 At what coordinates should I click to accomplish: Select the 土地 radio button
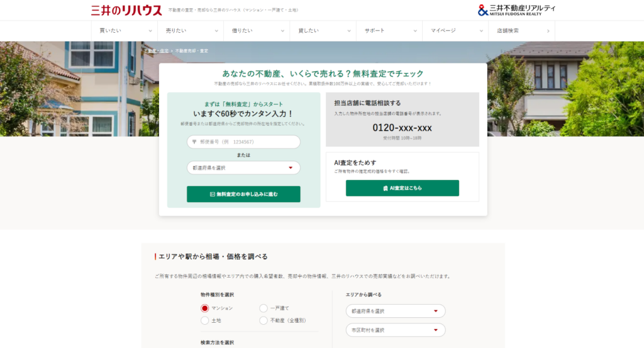(x=204, y=320)
